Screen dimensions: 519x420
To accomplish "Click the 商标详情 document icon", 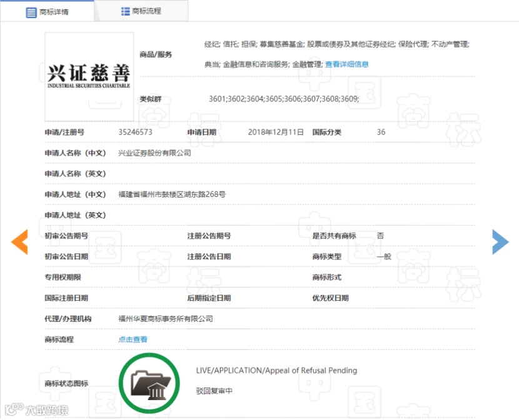I will point(31,12).
